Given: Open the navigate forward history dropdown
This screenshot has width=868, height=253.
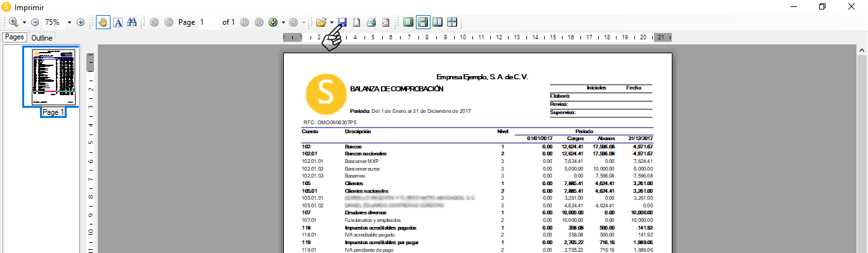Looking at the screenshot, I should click(304, 22).
